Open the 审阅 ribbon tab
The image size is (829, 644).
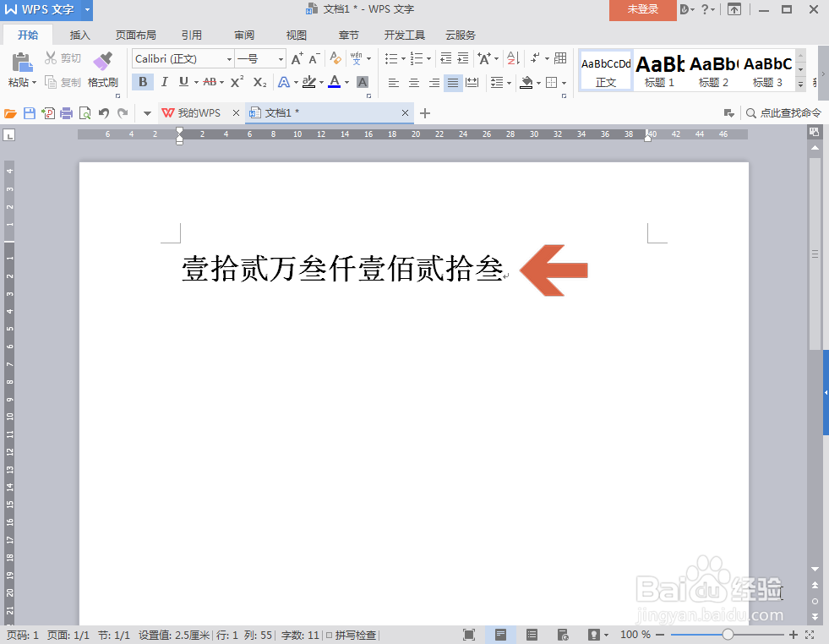point(243,35)
